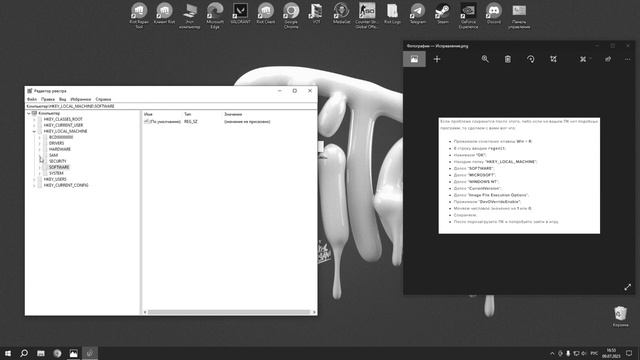Viewport: 640px width, 360px height.
Task: Delete the image using Photos trash icon
Action: coord(508,59)
